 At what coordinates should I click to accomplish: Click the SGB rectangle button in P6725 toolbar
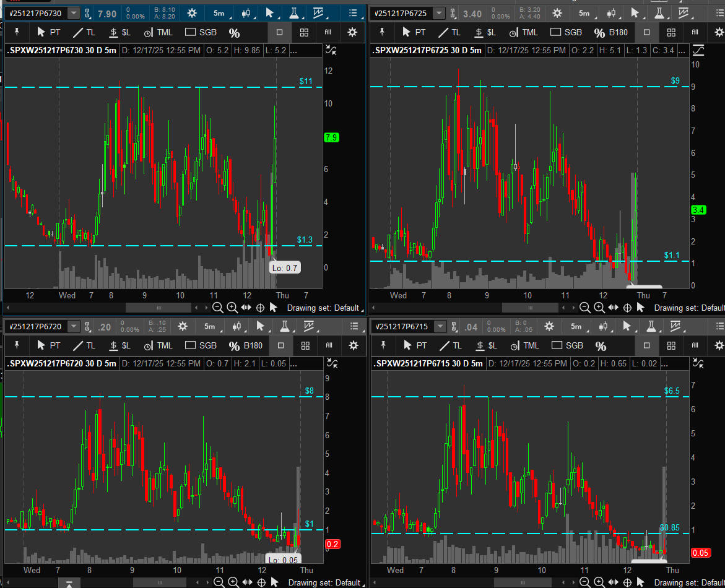[x=566, y=32]
